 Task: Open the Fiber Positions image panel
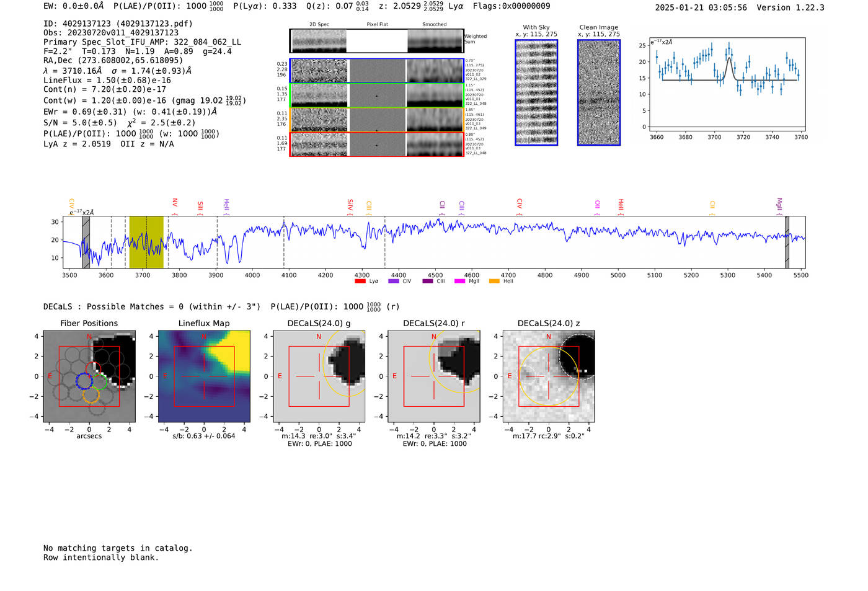point(89,376)
